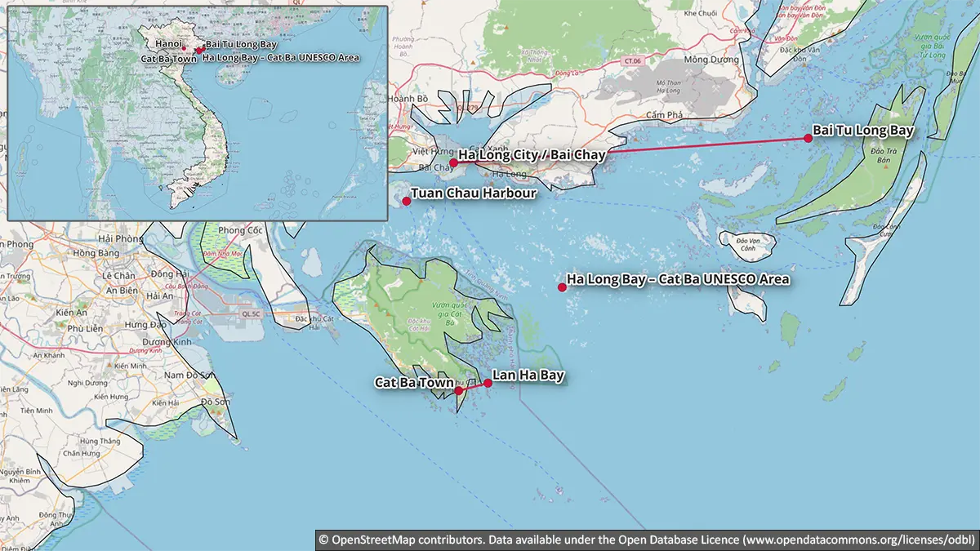This screenshot has width=980, height=551.
Task: Click the Bai Tu Long Bay red marker on main map
Action: click(x=808, y=138)
